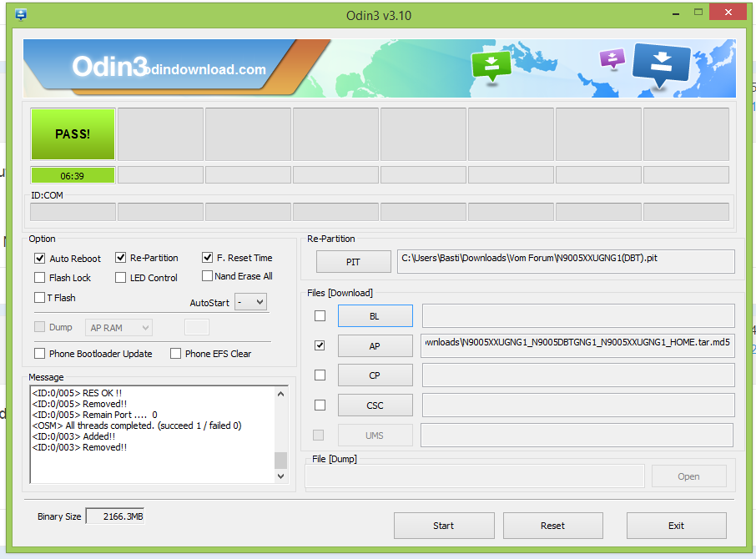Screen dimensions: 756x559
Task: Click the '<ID:0/003> Added!!' log line
Action: (x=73, y=436)
